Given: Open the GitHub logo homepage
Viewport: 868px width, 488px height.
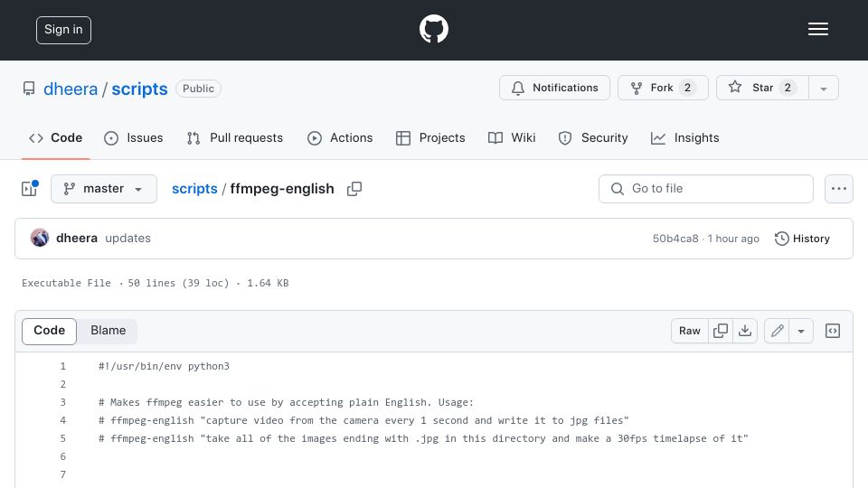Looking at the screenshot, I should [x=434, y=29].
